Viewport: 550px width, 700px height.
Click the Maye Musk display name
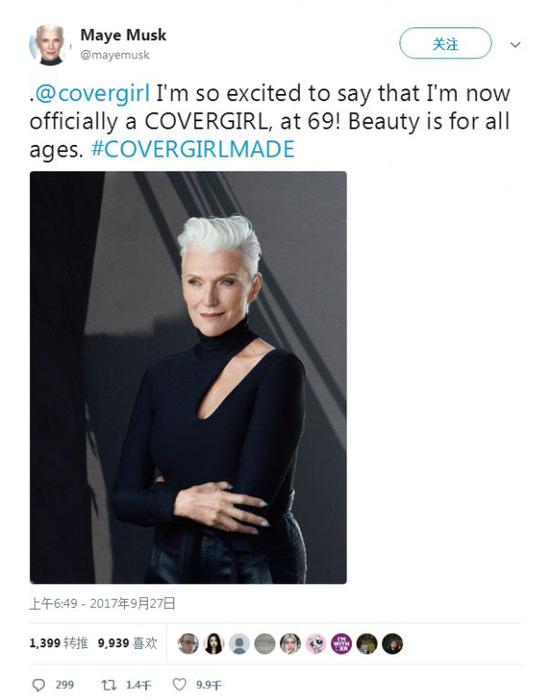pos(123,35)
